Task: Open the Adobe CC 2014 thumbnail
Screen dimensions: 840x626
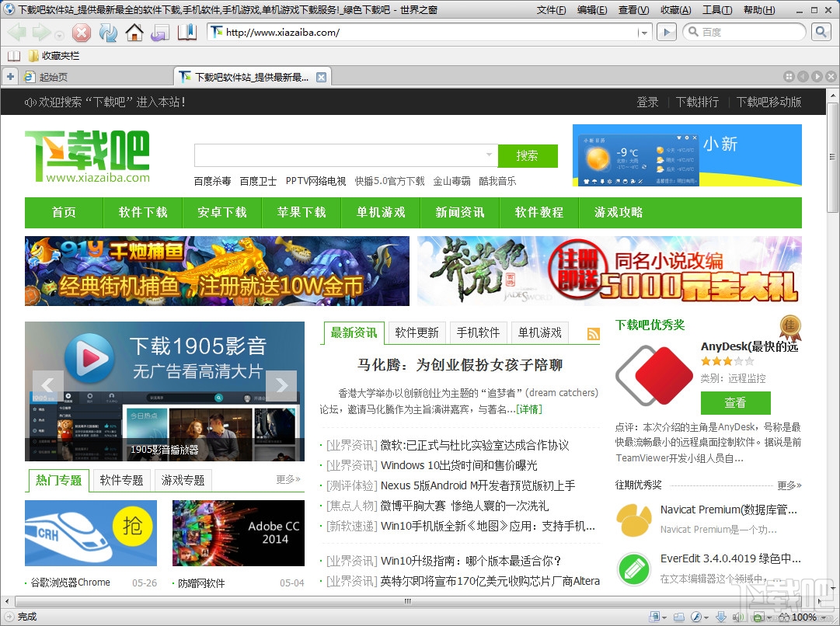Action: point(239,534)
